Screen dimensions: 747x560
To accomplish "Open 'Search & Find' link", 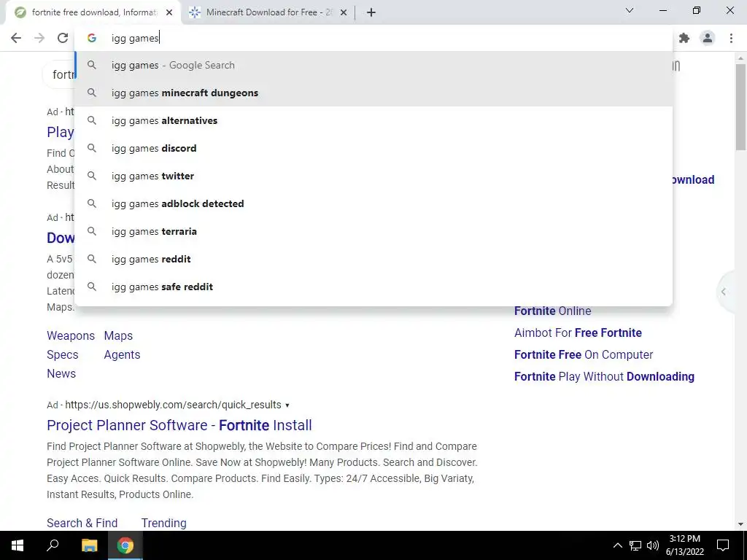I will (82, 523).
